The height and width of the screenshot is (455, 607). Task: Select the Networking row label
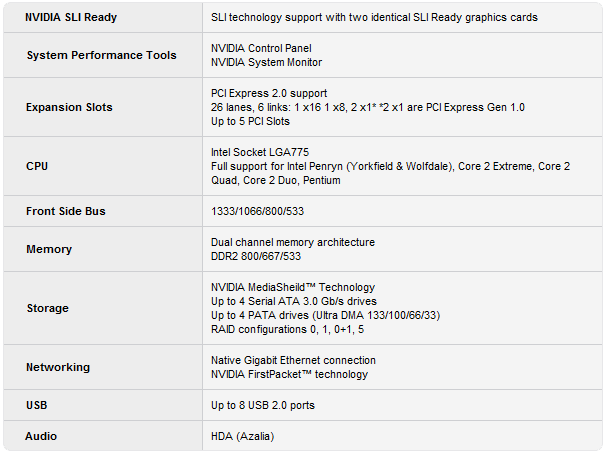(x=58, y=367)
